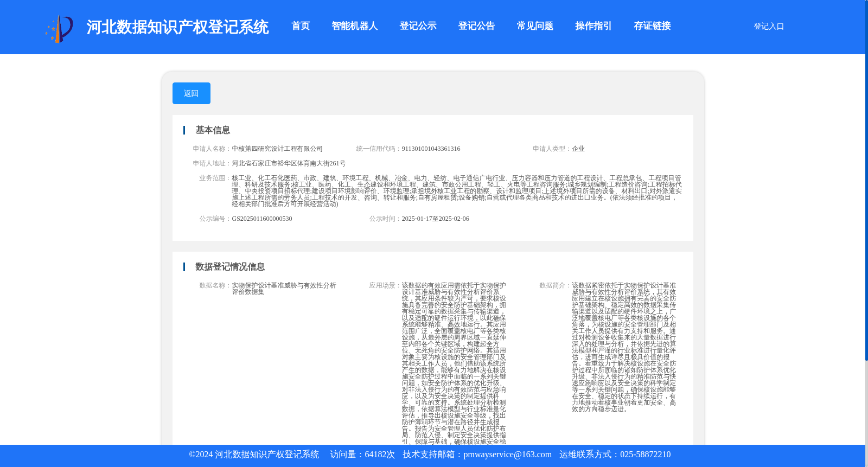The height and width of the screenshot is (467, 868).
Task: Click the 公示时间 label
Action: click(385, 219)
